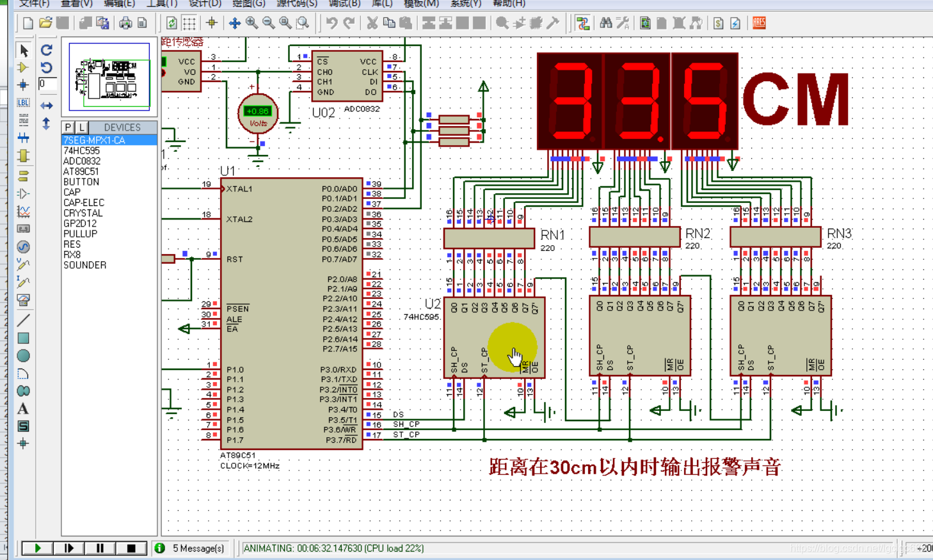Click the P pick-devices button
933x560 pixels.
tap(67, 127)
